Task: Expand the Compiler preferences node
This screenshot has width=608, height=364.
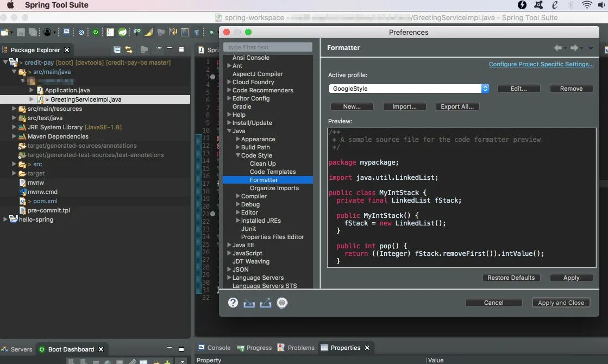Action: (x=237, y=196)
